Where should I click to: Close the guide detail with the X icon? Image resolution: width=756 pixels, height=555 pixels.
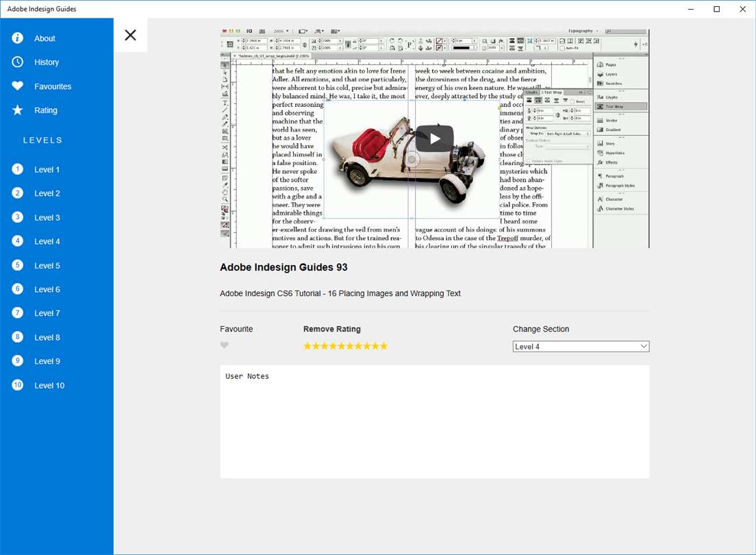point(130,35)
